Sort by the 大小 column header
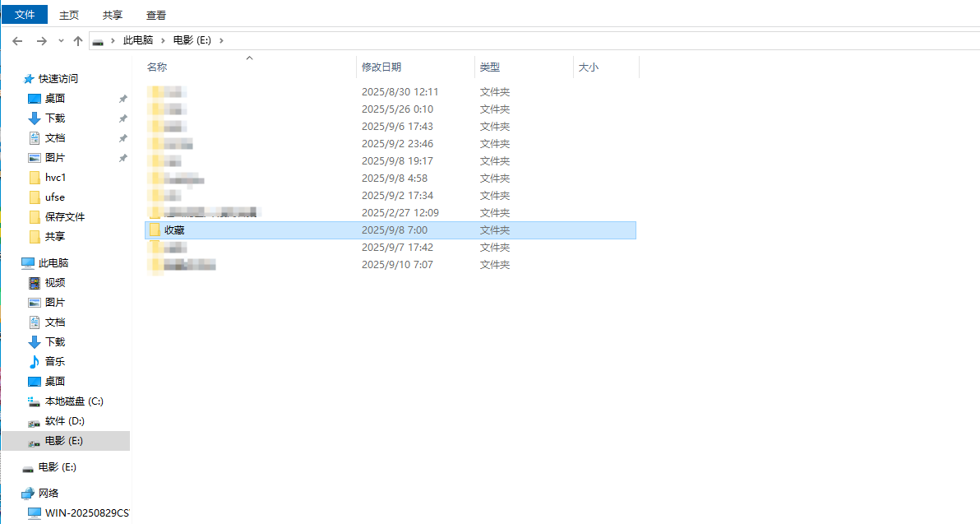This screenshot has width=980, height=524. point(589,67)
